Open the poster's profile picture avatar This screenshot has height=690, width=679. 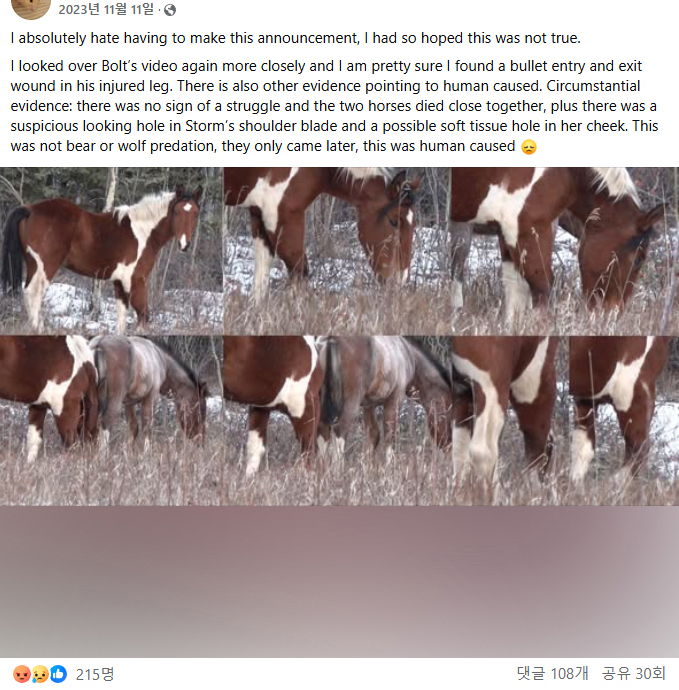pos(30,8)
